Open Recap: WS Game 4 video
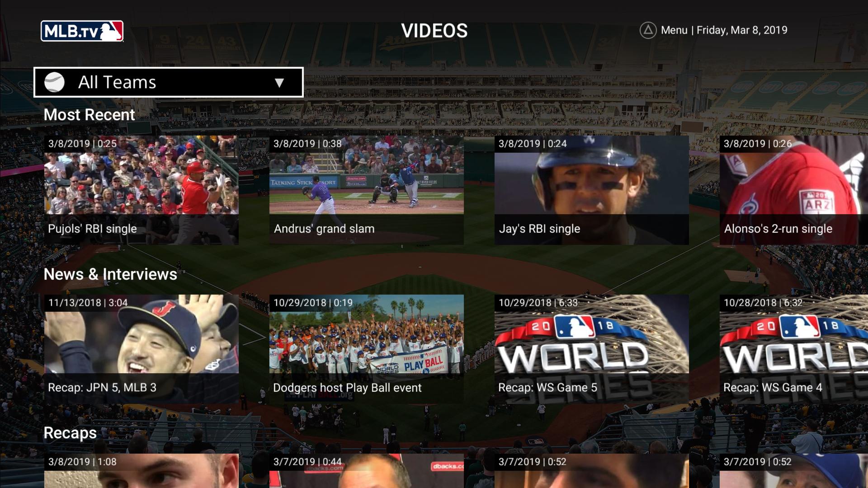 [794, 349]
